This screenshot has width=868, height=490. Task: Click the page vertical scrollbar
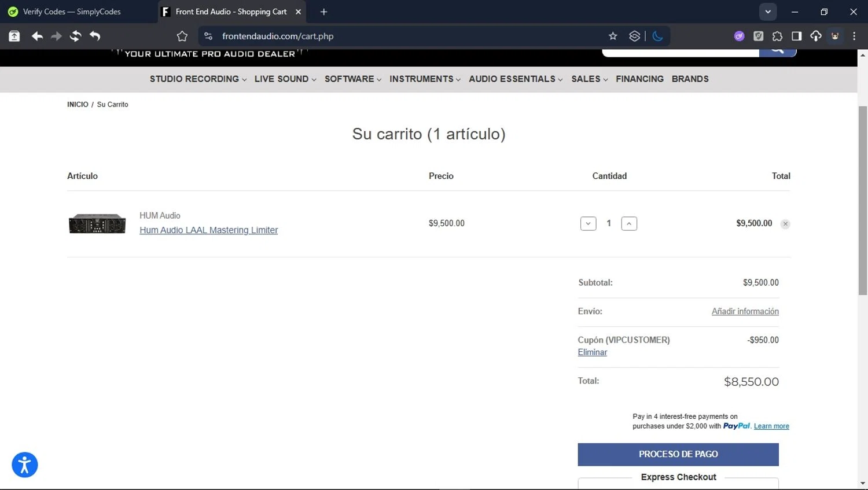tap(863, 200)
